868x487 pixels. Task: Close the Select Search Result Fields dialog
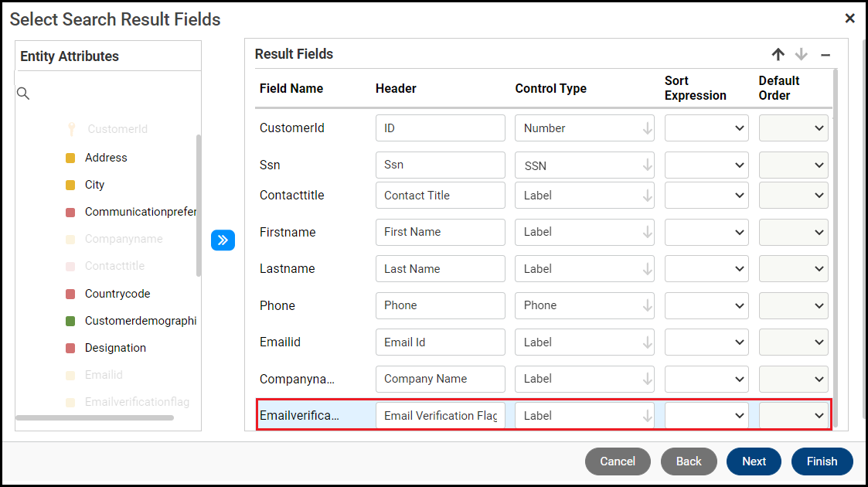[x=849, y=19]
